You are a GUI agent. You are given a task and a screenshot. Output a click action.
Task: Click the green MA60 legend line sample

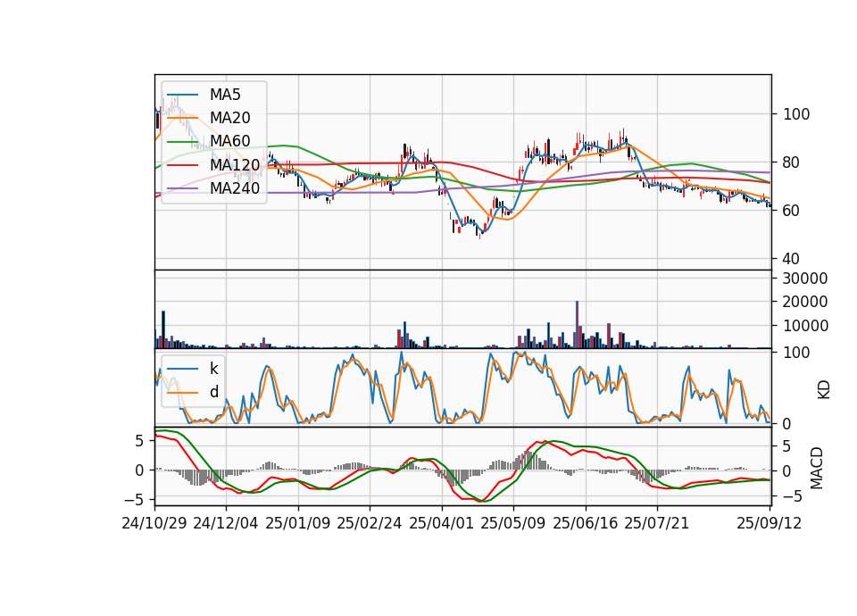coord(182,142)
